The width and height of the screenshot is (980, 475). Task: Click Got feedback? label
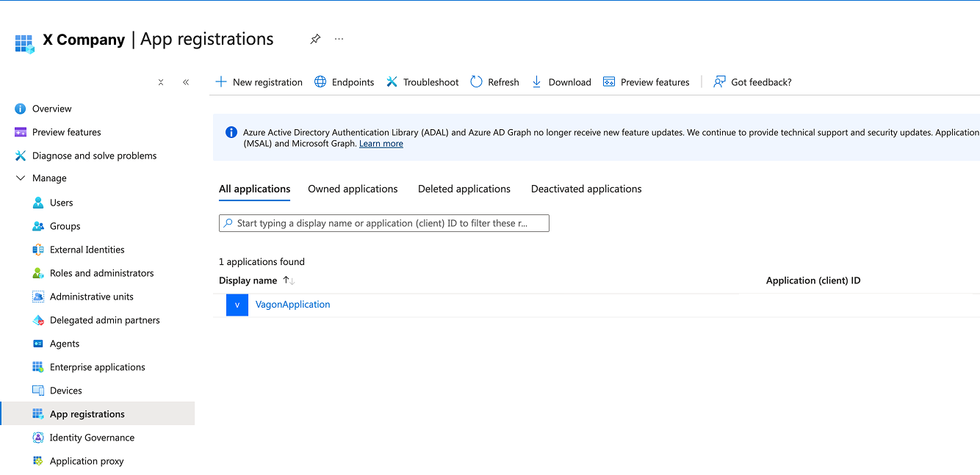tap(762, 82)
